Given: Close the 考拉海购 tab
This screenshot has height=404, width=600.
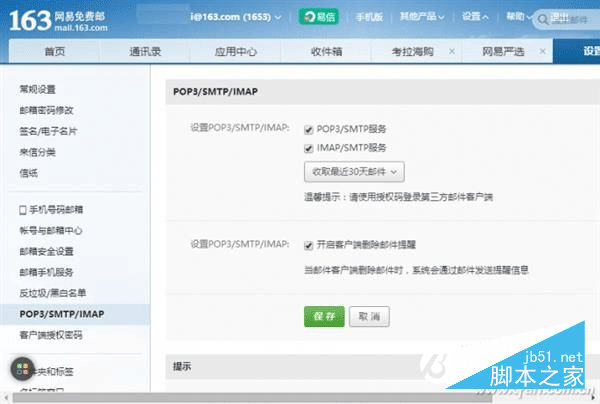Looking at the screenshot, I should pyautogui.click(x=452, y=51).
